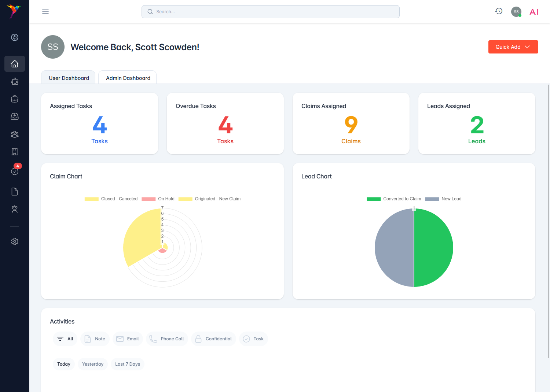Toggle the Note activity filter

coord(95,339)
